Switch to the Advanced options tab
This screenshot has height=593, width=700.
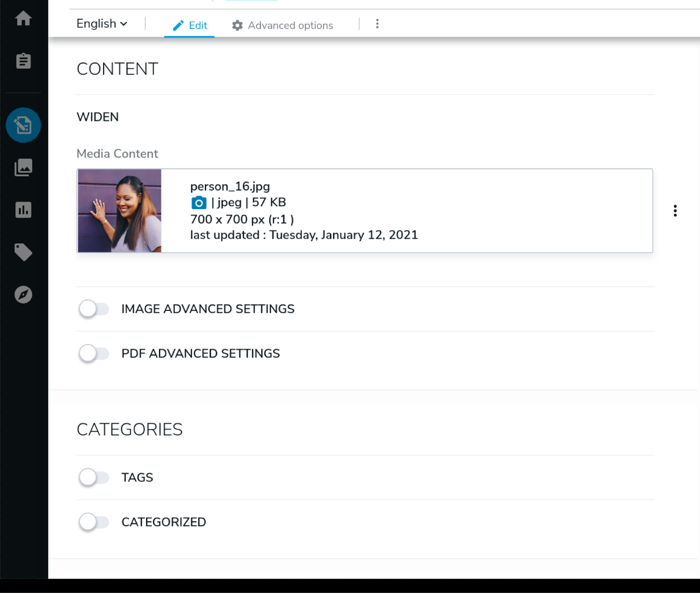(282, 25)
